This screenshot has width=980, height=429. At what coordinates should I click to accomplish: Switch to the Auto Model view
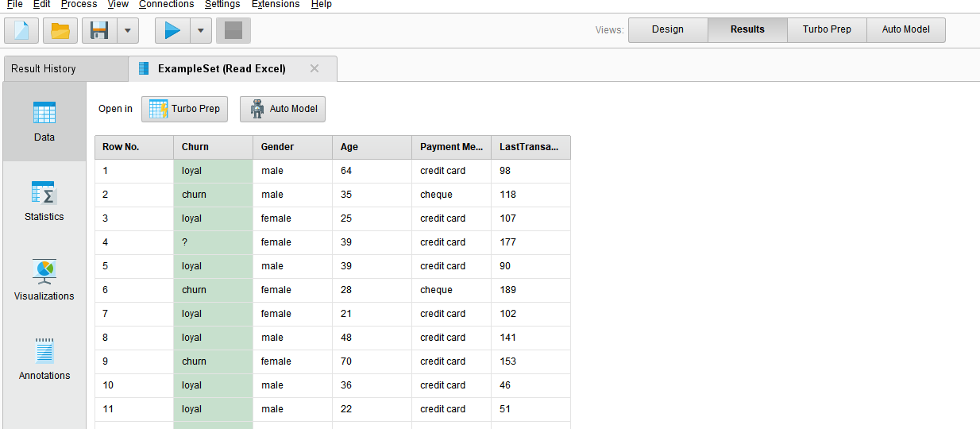click(x=906, y=29)
